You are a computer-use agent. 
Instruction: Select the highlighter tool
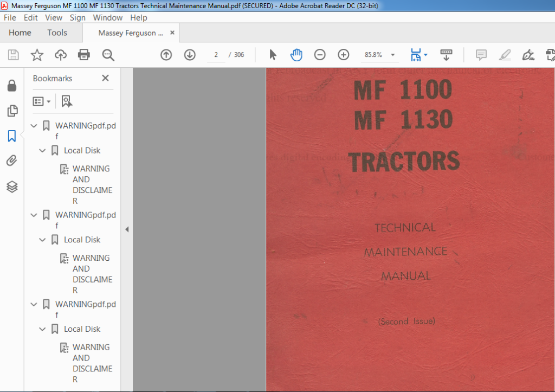click(505, 55)
